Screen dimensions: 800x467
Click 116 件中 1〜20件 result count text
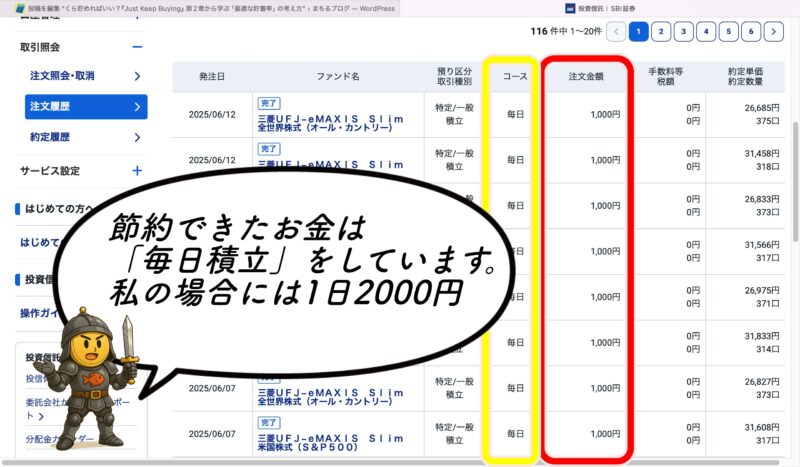tap(566, 31)
